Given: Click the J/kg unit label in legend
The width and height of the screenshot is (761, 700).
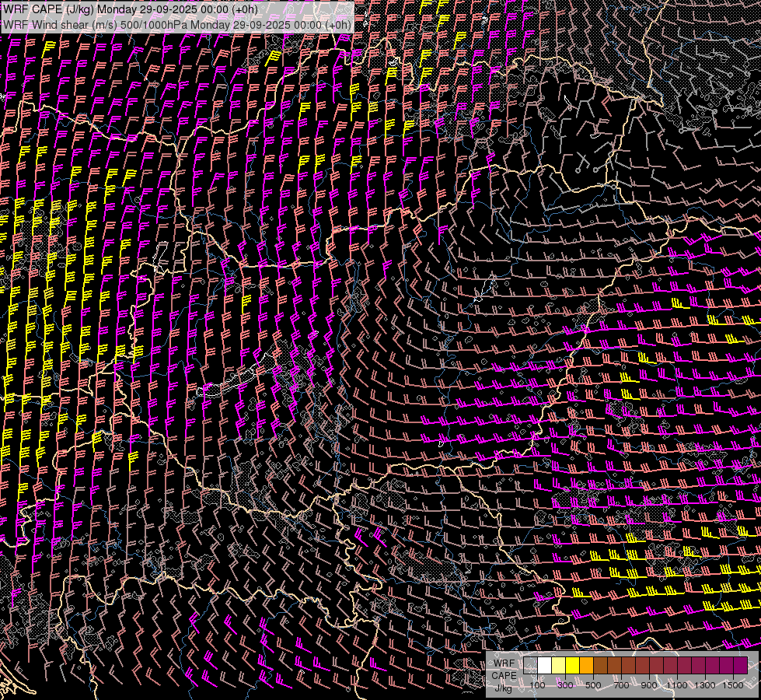Looking at the screenshot, I should [503, 688].
